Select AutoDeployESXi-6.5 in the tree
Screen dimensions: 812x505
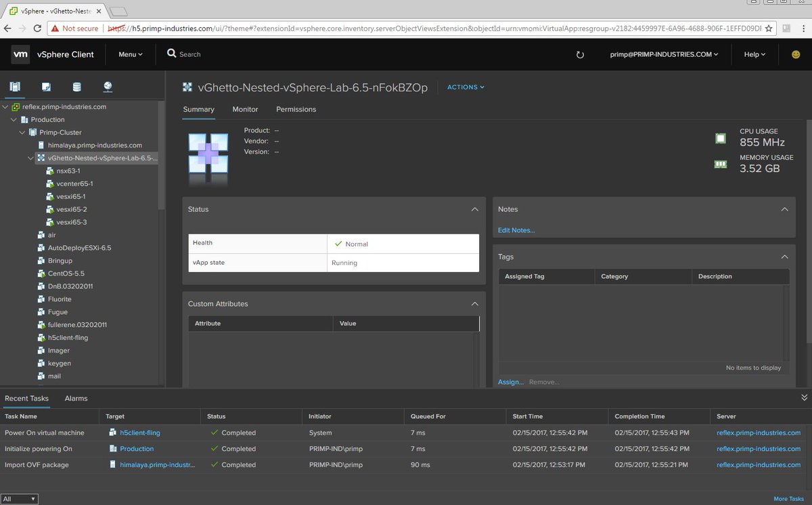[79, 248]
